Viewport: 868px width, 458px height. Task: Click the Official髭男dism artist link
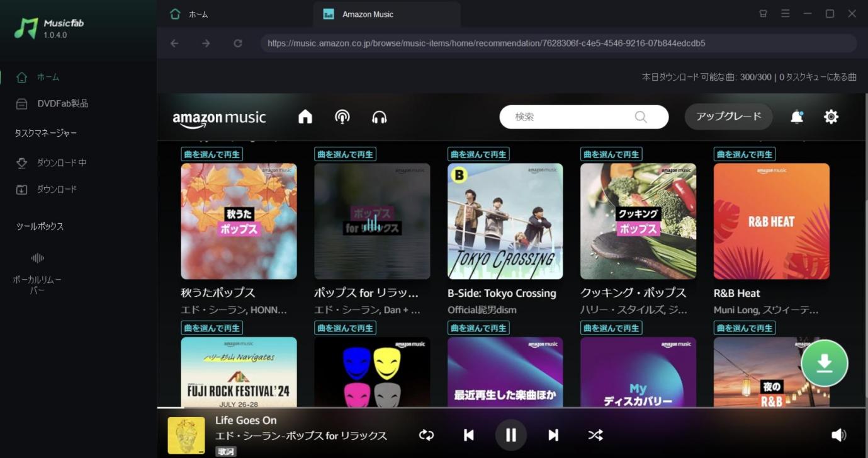point(482,310)
